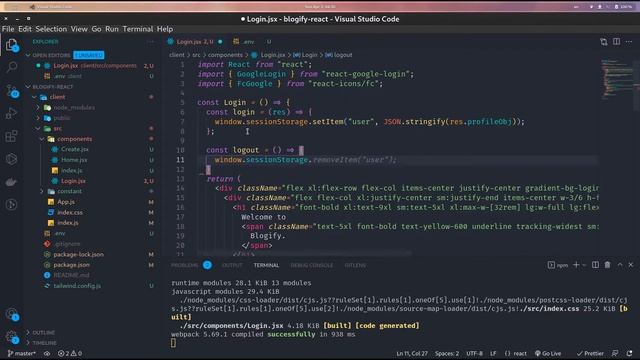Split the terminal panel

(596, 265)
